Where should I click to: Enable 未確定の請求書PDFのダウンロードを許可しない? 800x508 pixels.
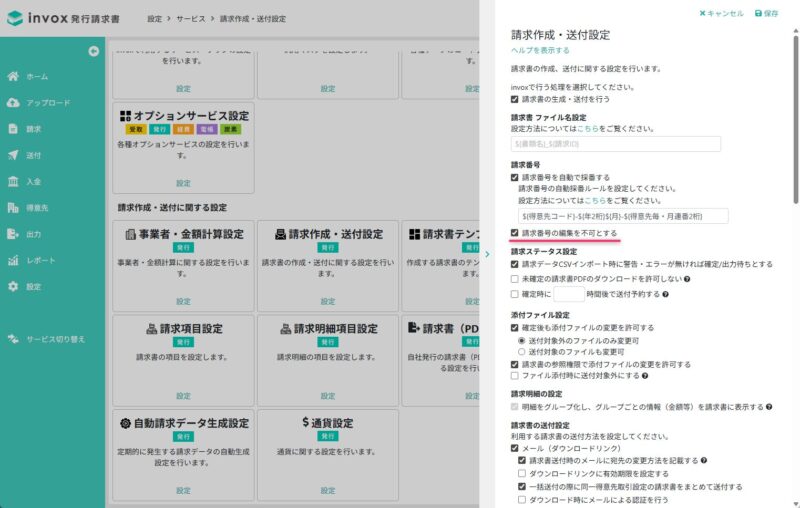(514, 279)
